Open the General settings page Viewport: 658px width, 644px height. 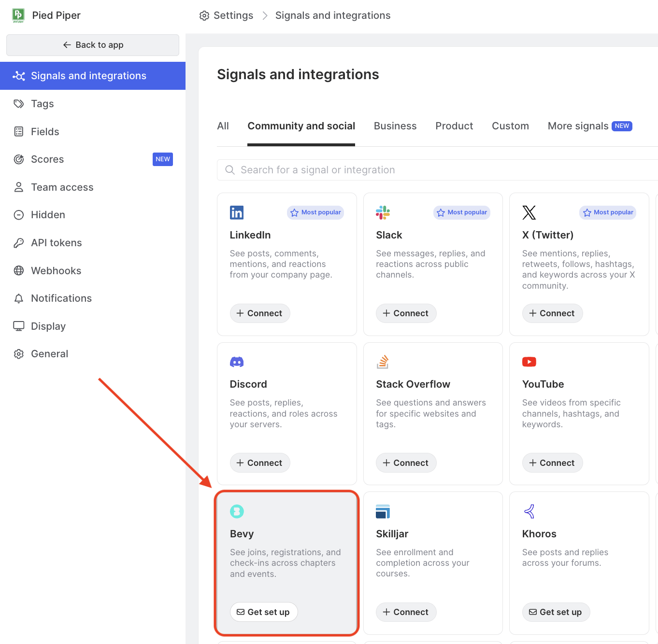tap(93, 354)
